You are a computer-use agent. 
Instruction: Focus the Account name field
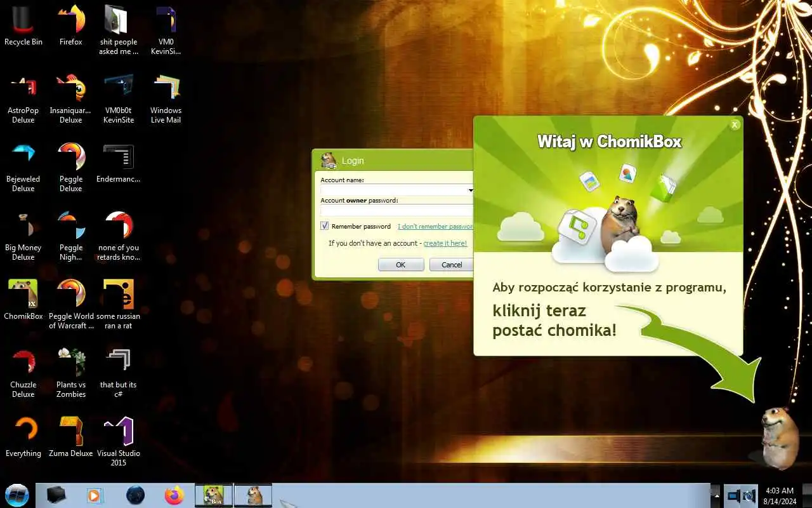pyautogui.click(x=396, y=190)
